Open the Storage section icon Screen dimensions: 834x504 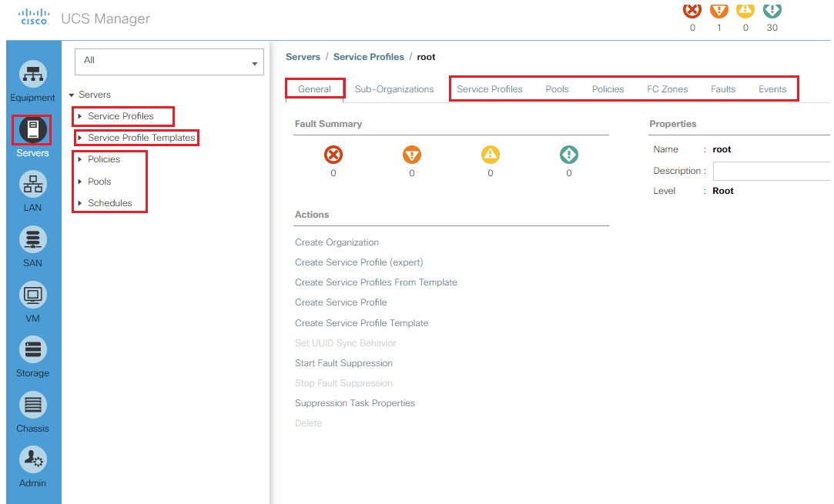(x=33, y=350)
